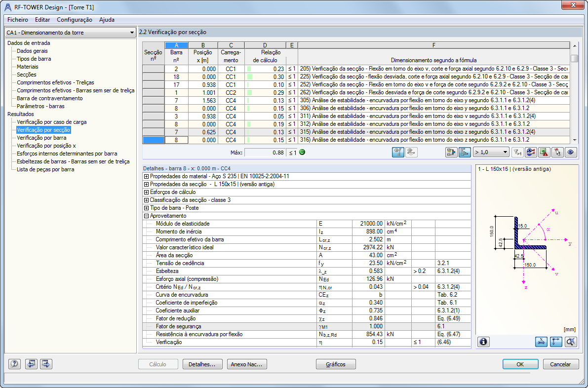Open Esforços internos determinantes por barra
The image size is (588, 388).
click(67, 154)
